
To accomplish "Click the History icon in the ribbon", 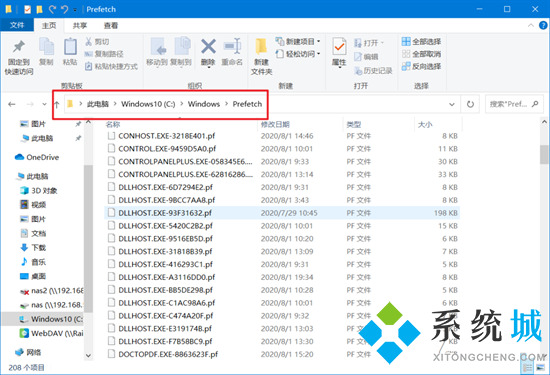I will point(358,71).
